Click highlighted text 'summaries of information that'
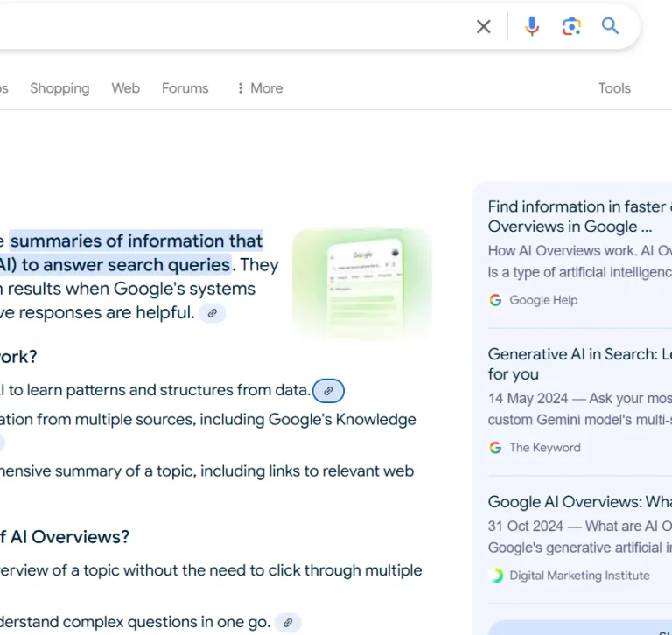This screenshot has height=635, width=672. [x=136, y=241]
